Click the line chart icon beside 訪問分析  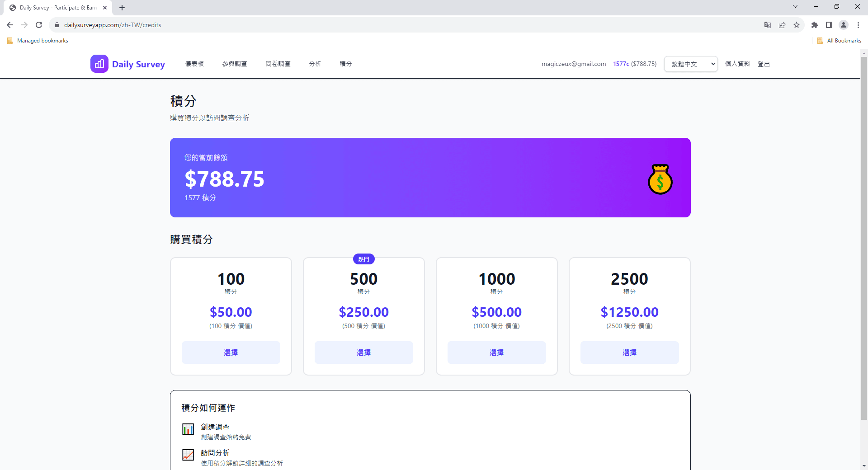click(188, 455)
